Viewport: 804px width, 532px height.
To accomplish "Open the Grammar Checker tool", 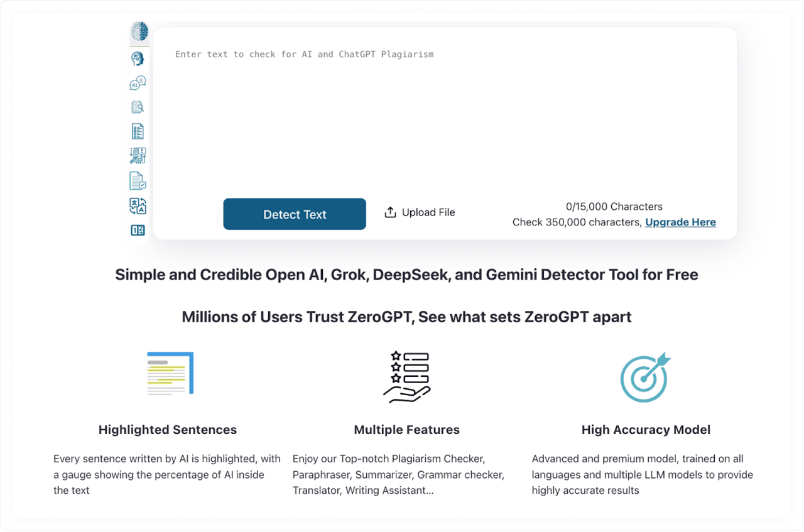I will click(x=138, y=180).
